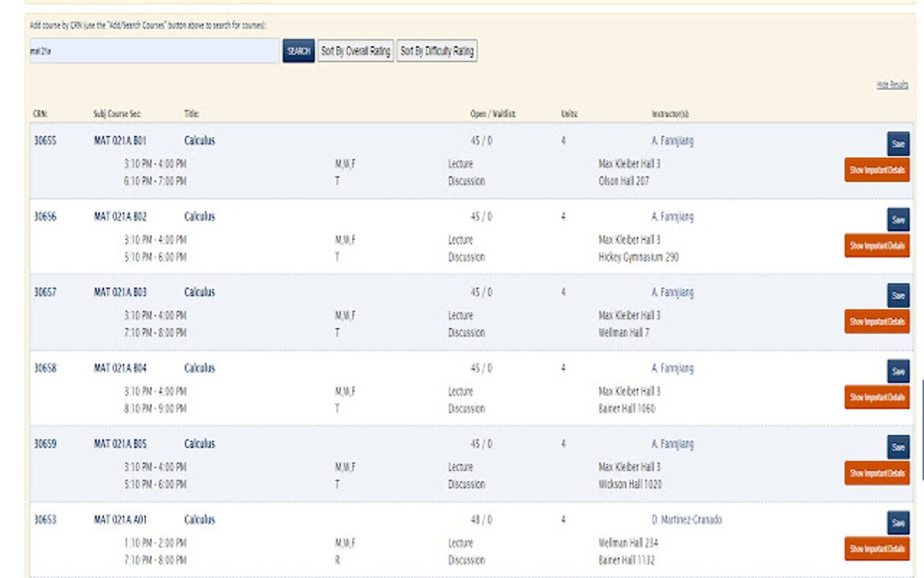Click the Hide Results link
Screen dimensions: 924x578
tap(891, 84)
